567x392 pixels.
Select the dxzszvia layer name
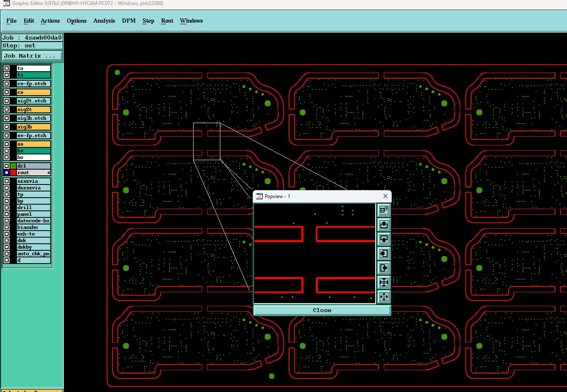[34, 188]
